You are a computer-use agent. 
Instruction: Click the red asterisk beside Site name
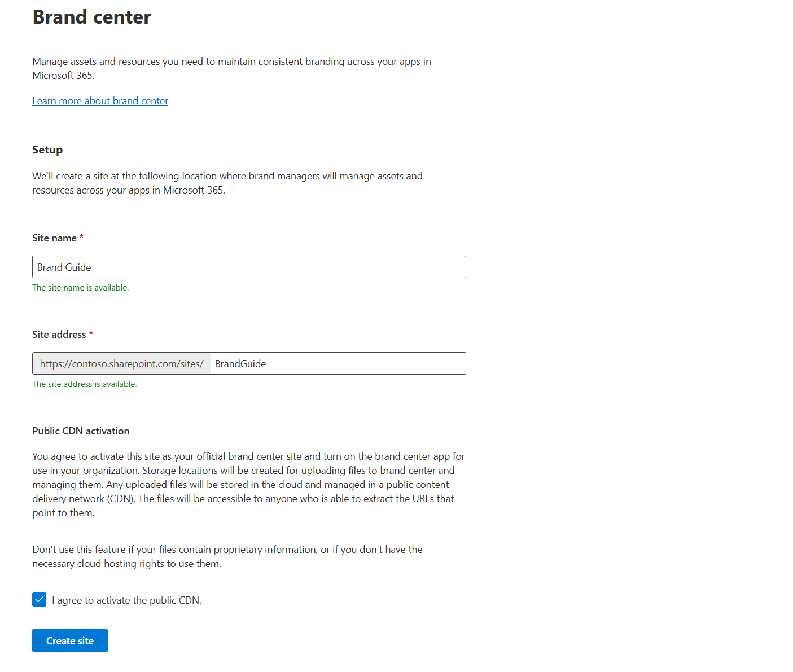click(x=81, y=238)
